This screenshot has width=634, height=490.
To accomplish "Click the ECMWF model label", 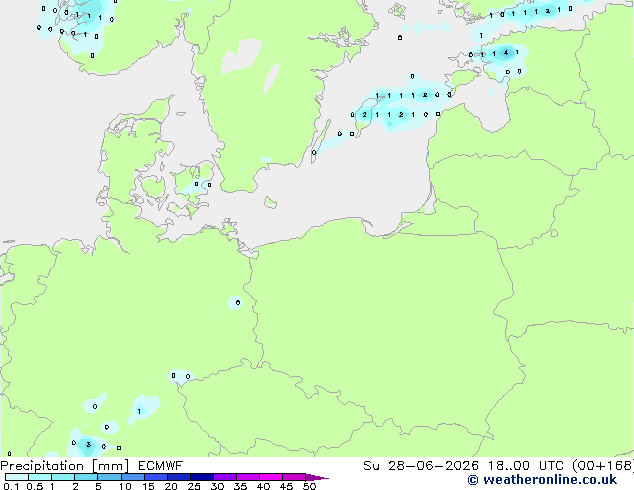I will 161,466.
